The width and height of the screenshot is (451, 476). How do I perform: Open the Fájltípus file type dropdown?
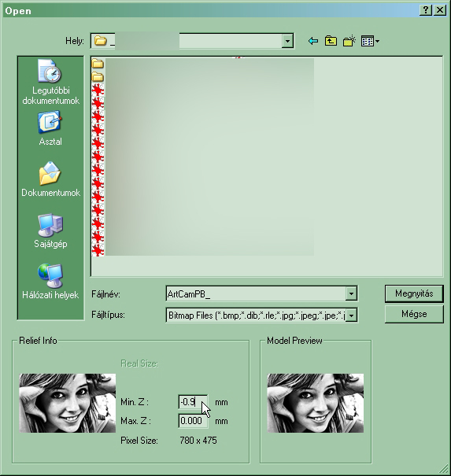pyautogui.click(x=351, y=315)
